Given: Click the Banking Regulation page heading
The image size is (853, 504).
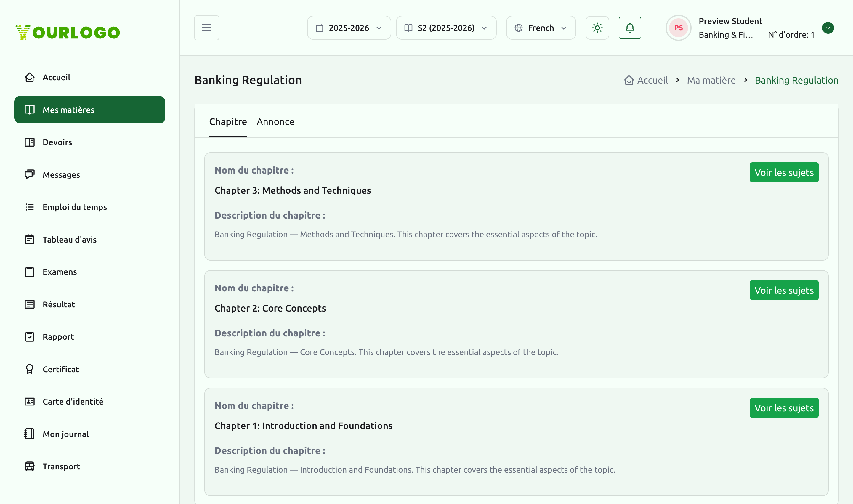Looking at the screenshot, I should [248, 80].
